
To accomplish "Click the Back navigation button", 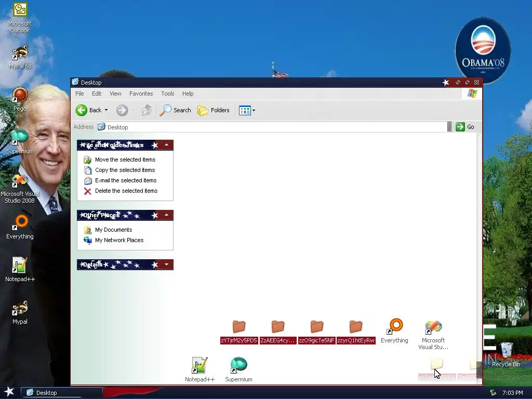I will (88, 110).
